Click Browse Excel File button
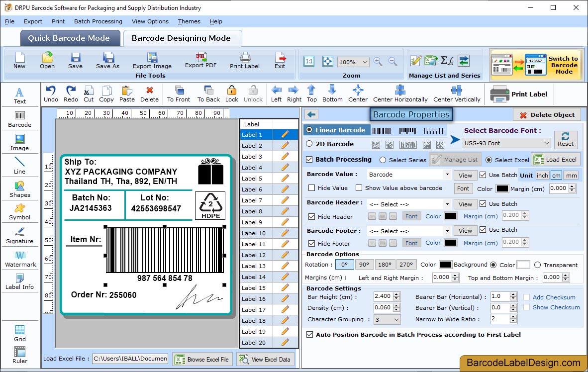Screen dimensions: 588x372 pyautogui.click(x=202, y=359)
